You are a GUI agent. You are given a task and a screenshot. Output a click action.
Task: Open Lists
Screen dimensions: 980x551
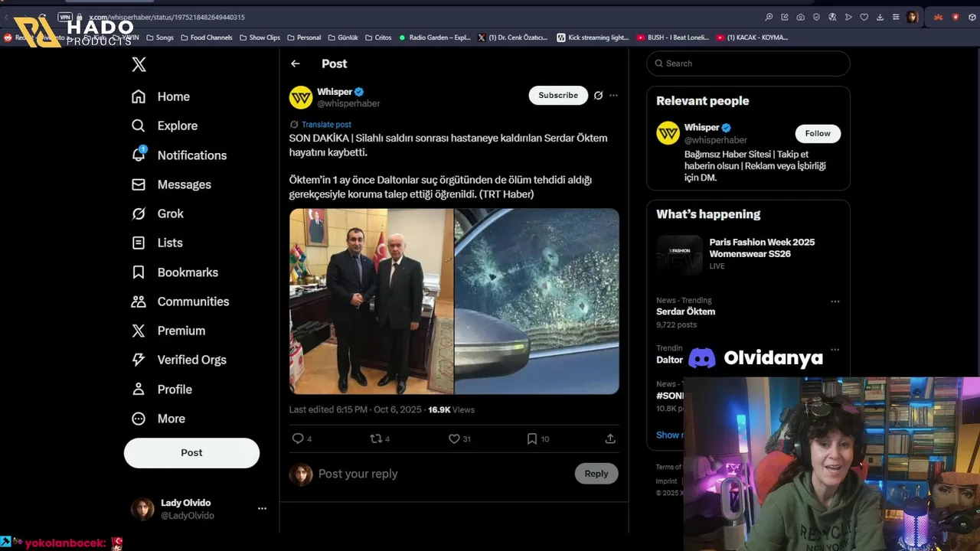pos(157,243)
